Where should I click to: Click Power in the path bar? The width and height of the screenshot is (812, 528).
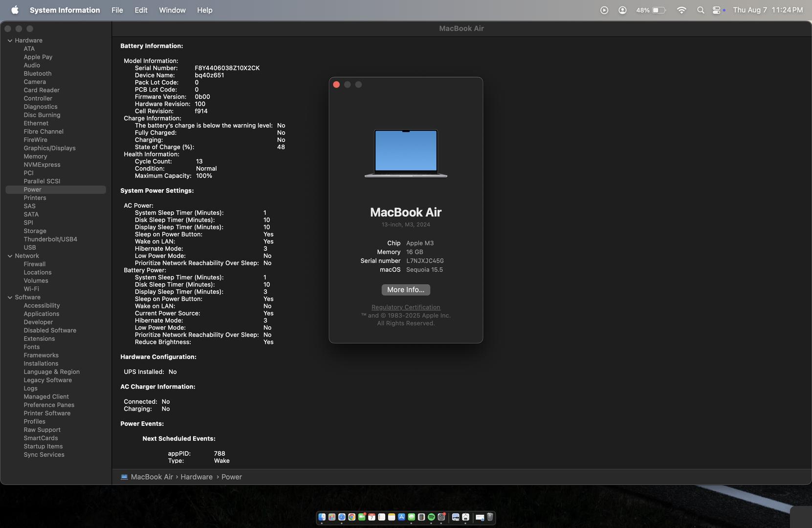point(232,477)
